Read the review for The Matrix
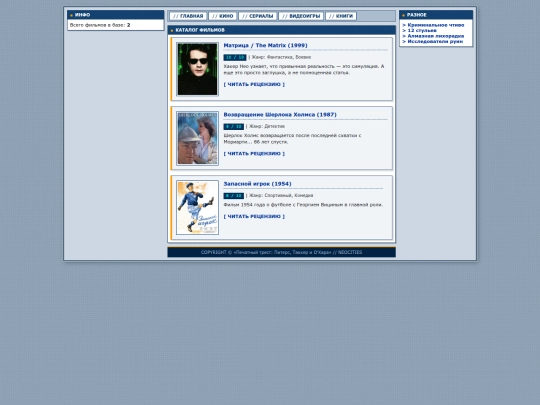The height and width of the screenshot is (405, 540). click(254, 84)
